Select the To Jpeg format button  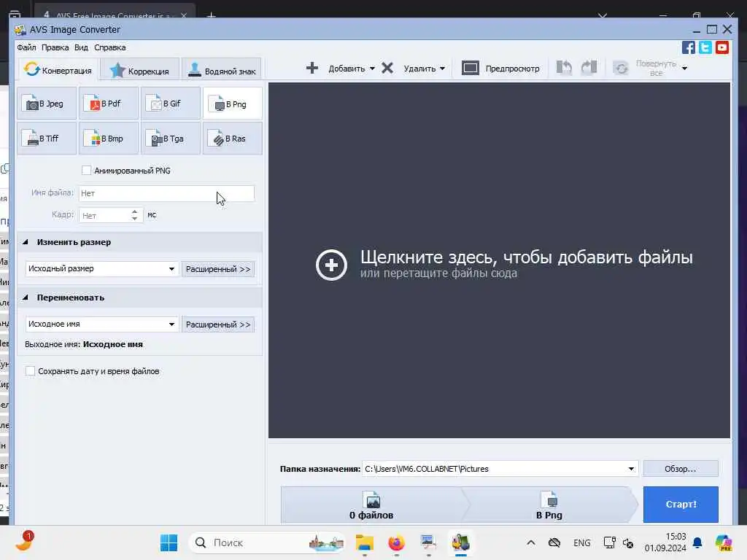point(46,104)
